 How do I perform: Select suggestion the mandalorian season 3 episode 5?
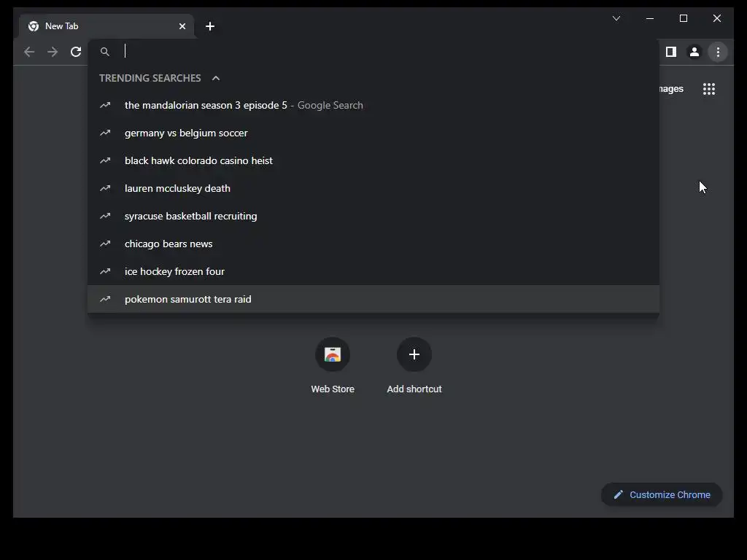(373, 105)
